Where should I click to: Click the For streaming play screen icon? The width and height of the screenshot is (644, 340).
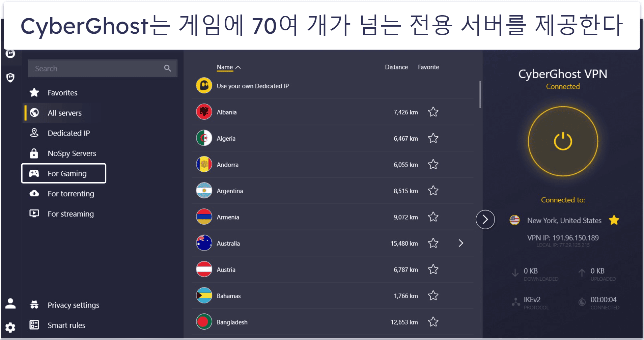pyautogui.click(x=34, y=214)
